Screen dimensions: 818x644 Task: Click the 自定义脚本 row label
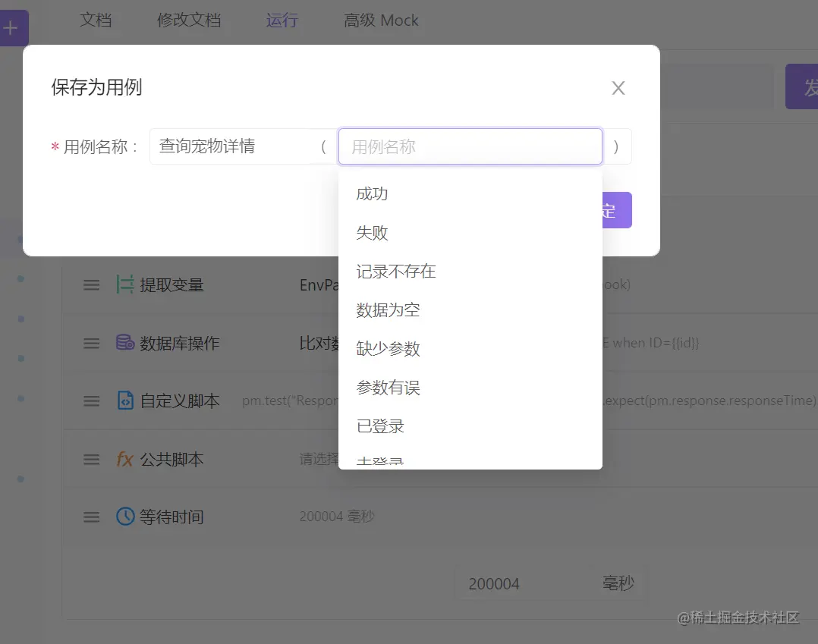tap(179, 401)
